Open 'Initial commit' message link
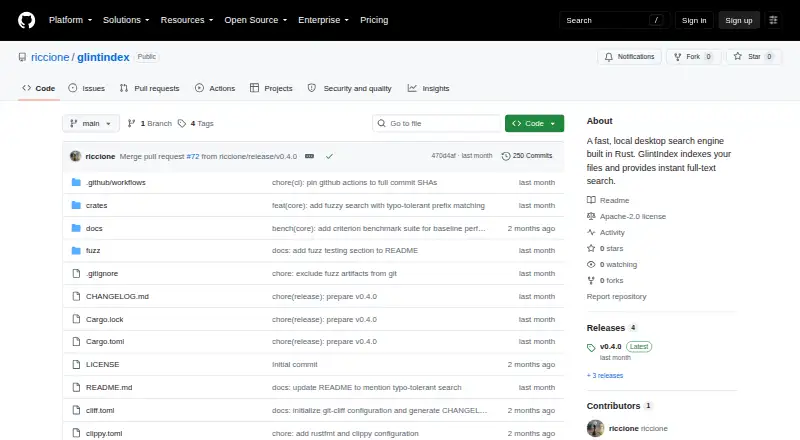 294,364
